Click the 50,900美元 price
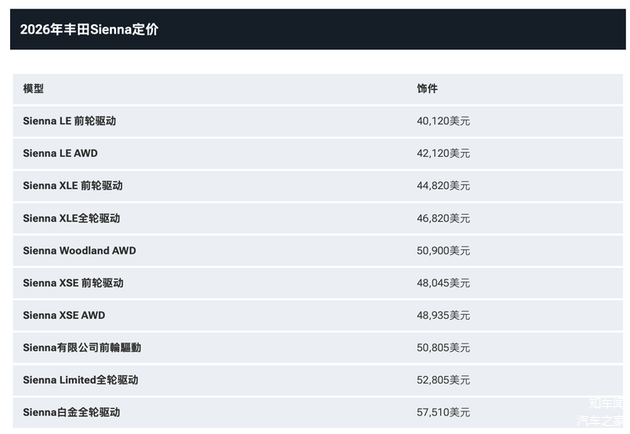The width and height of the screenshot is (630, 434). [443, 251]
